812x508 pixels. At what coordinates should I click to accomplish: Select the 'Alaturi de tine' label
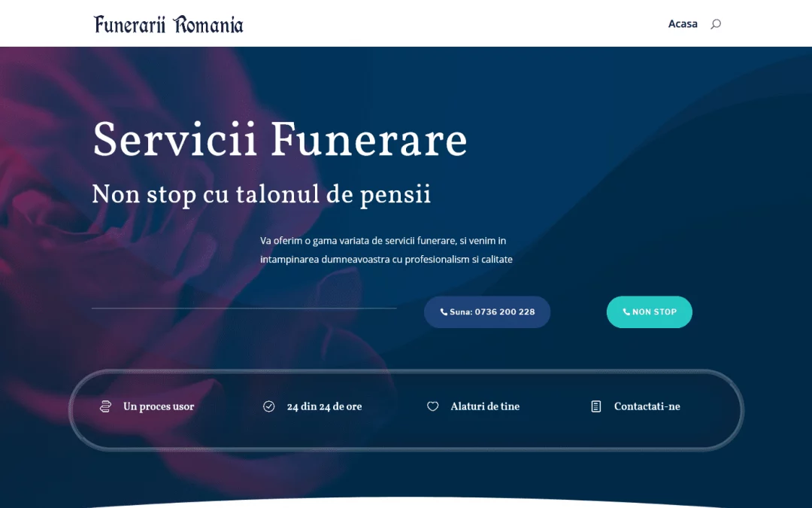pos(485,406)
